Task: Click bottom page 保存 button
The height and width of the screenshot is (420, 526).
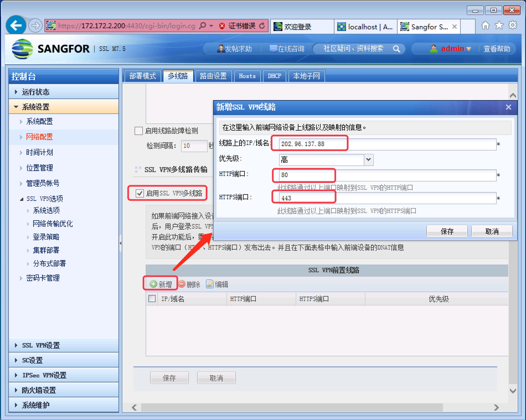Action: tap(169, 378)
